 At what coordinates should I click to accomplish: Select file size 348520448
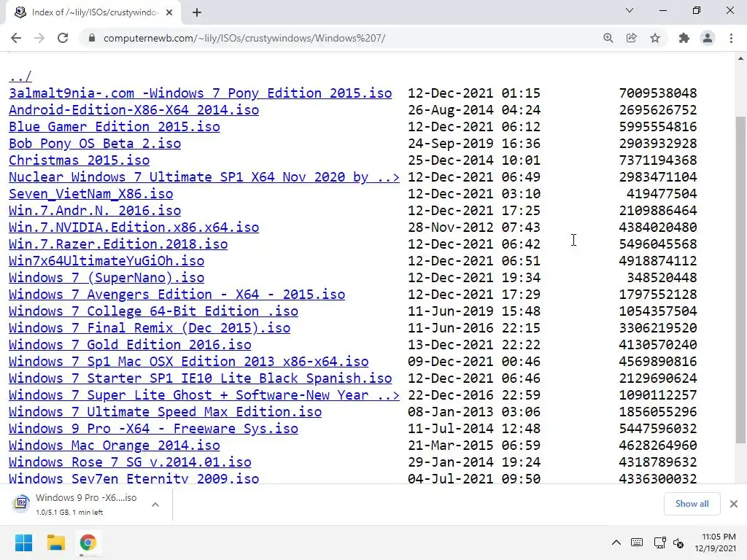(x=662, y=277)
